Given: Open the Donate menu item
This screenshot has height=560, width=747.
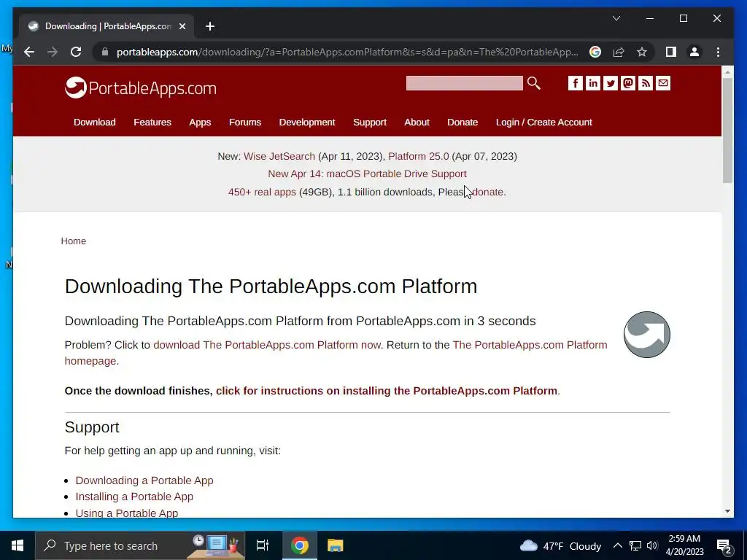Looking at the screenshot, I should pos(462,122).
